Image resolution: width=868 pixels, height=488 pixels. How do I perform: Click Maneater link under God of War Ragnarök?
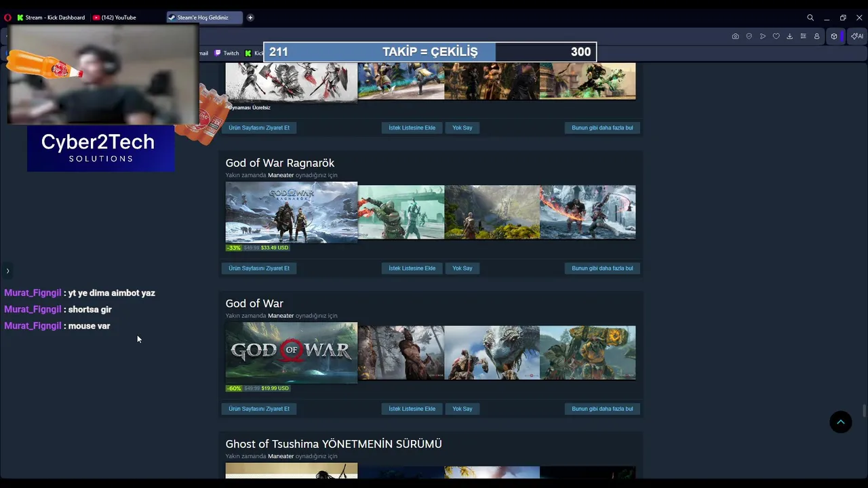[281, 175]
